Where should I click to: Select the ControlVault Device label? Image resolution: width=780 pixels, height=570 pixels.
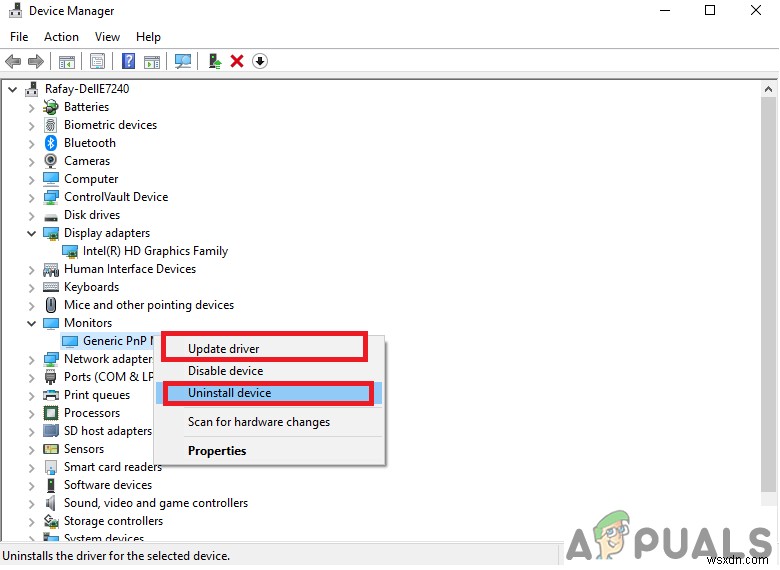coord(116,197)
